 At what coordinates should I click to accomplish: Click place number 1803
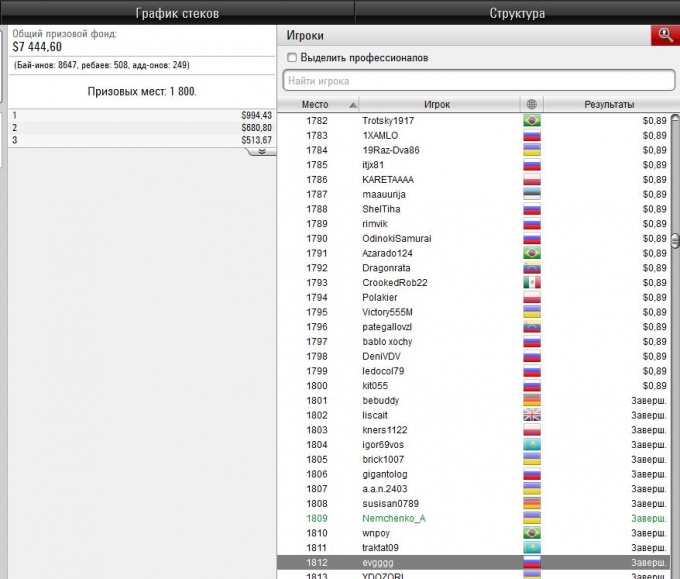tap(317, 430)
